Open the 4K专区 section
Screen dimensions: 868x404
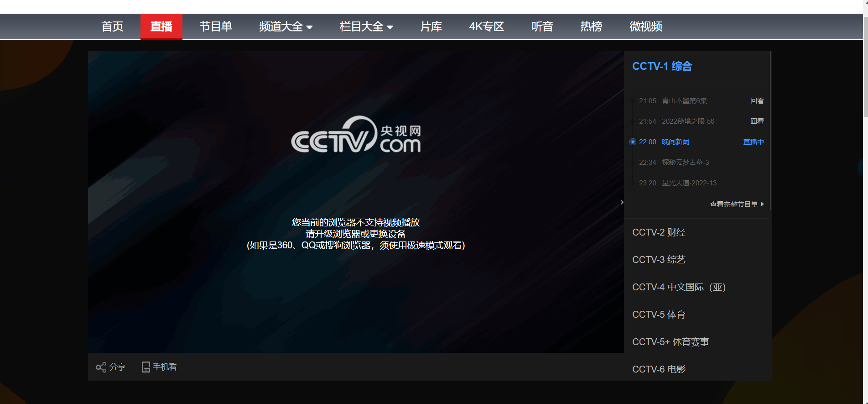coord(487,26)
